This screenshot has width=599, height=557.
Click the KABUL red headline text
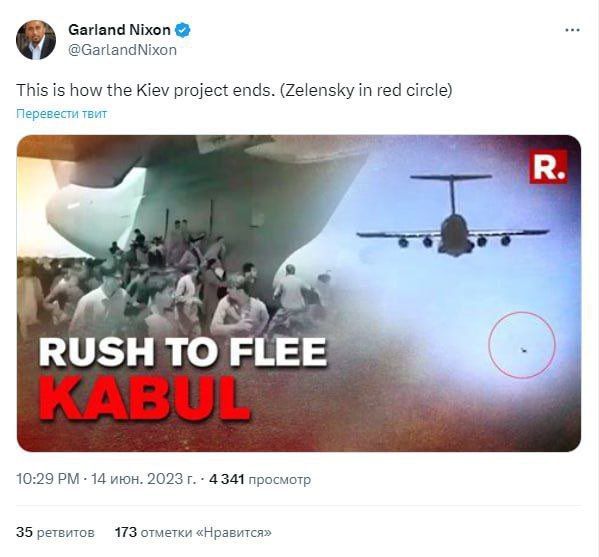click(145, 399)
